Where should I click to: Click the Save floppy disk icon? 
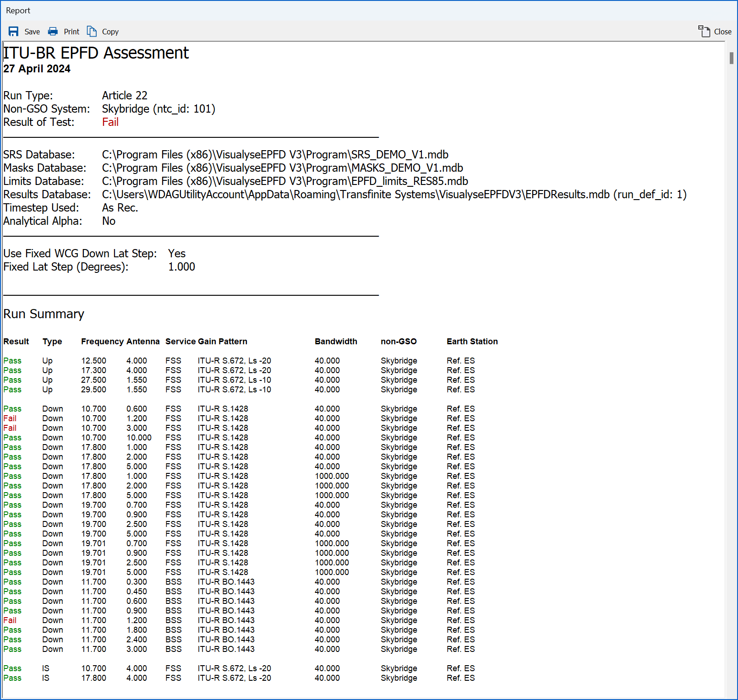click(14, 31)
